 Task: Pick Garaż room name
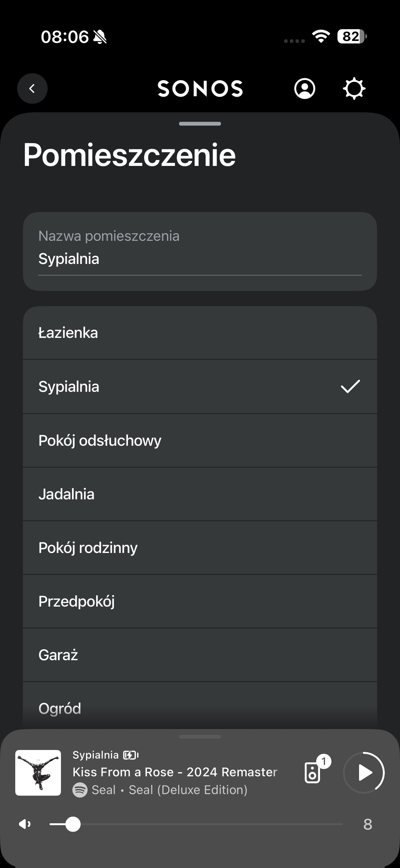coord(200,655)
